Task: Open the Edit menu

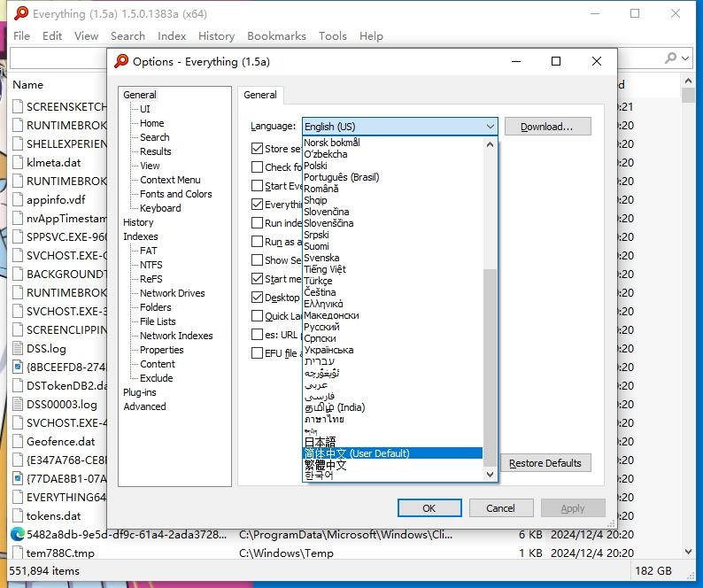Action: click(52, 36)
